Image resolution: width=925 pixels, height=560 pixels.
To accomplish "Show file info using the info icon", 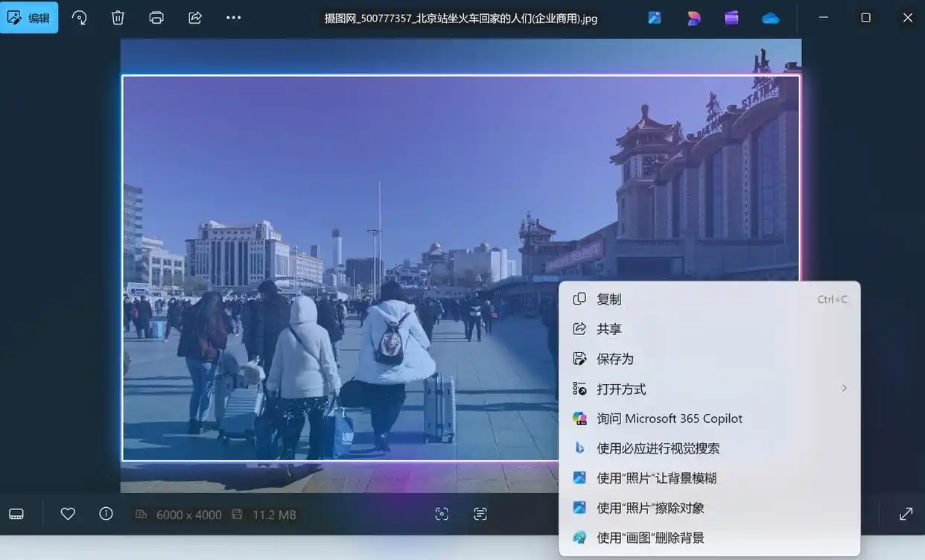I will 107,514.
